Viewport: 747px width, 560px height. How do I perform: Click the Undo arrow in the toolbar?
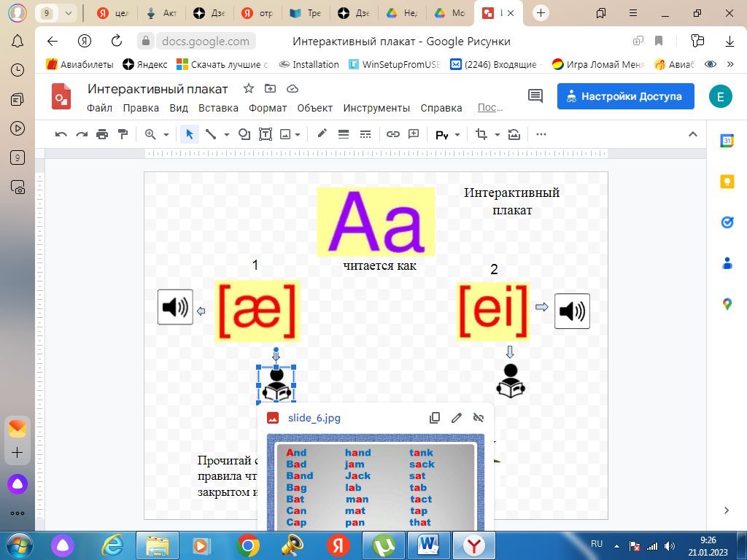(61, 134)
